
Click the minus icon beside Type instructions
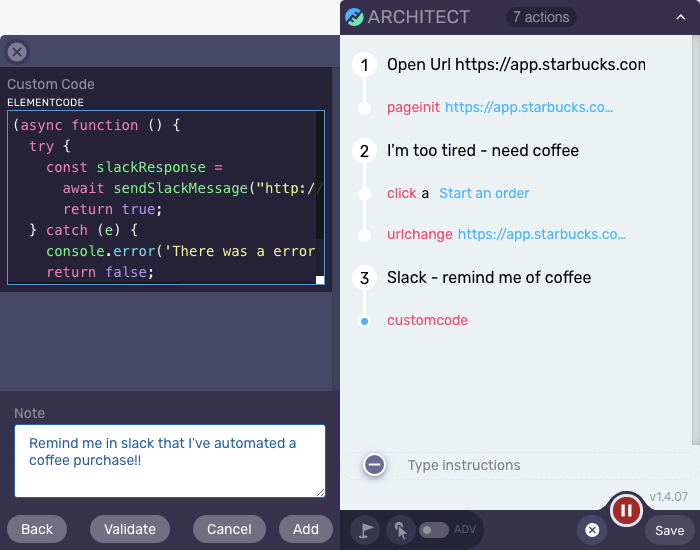click(x=375, y=464)
